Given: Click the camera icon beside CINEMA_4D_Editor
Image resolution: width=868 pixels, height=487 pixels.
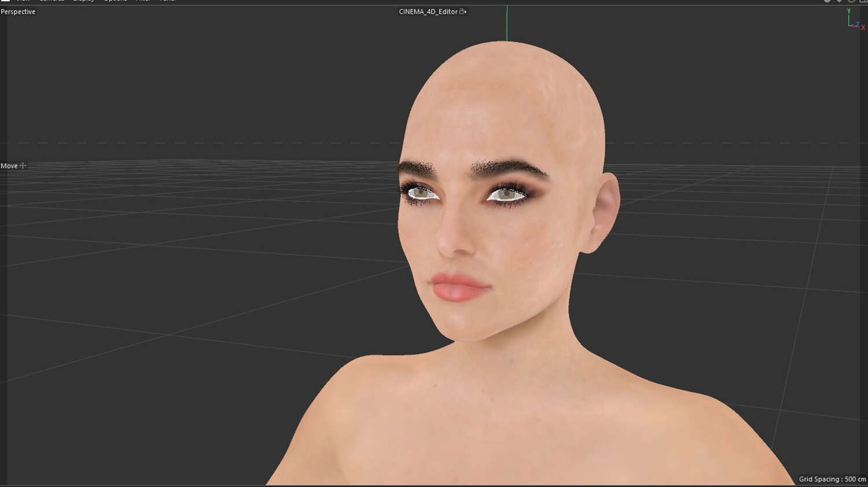Looking at the screenshot, I should point(463,12).
